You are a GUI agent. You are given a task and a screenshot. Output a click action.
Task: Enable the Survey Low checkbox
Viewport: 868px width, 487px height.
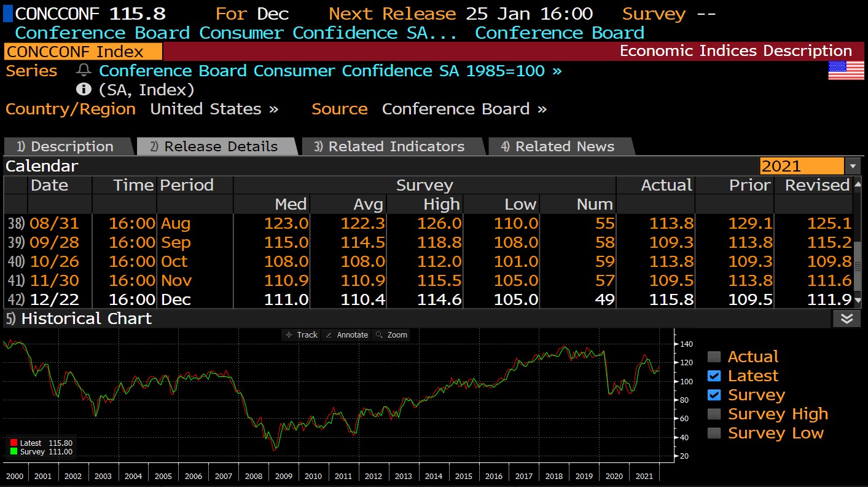tap(714, 433)
